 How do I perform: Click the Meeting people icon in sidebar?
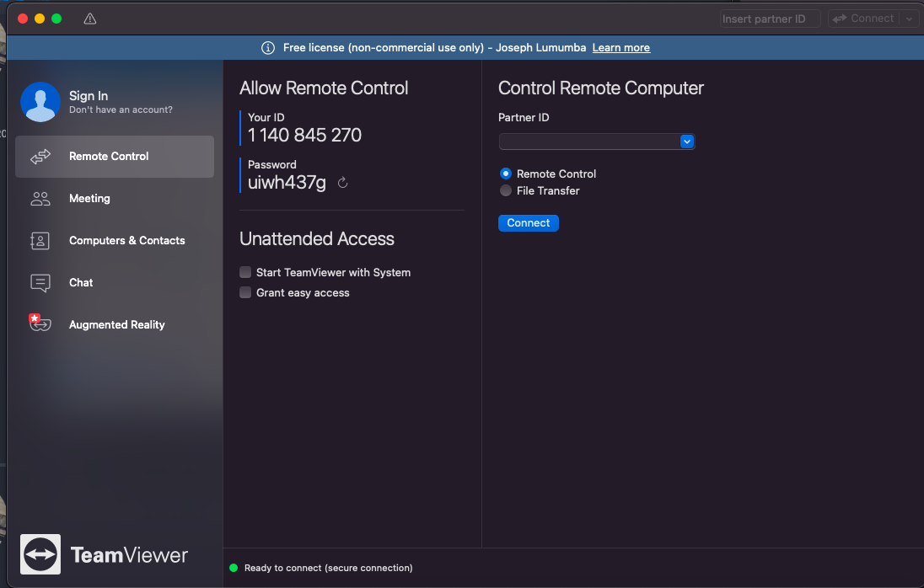(40, 199)
